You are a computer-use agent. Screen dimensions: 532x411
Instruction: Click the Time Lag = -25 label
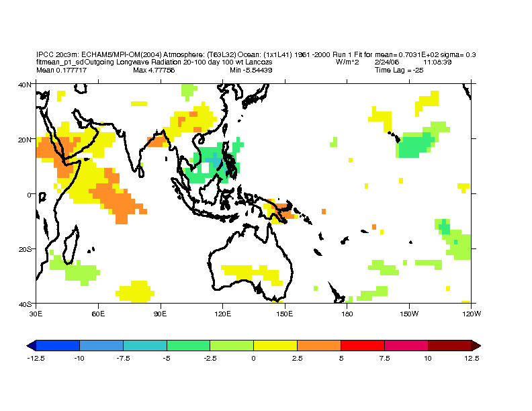click(x=399, y=70)
